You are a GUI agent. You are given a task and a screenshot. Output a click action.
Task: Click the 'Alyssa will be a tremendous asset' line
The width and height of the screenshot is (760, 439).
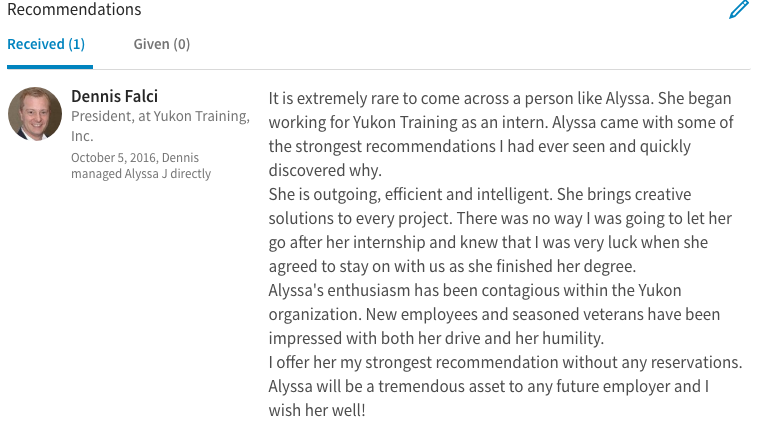coord(489,386)
